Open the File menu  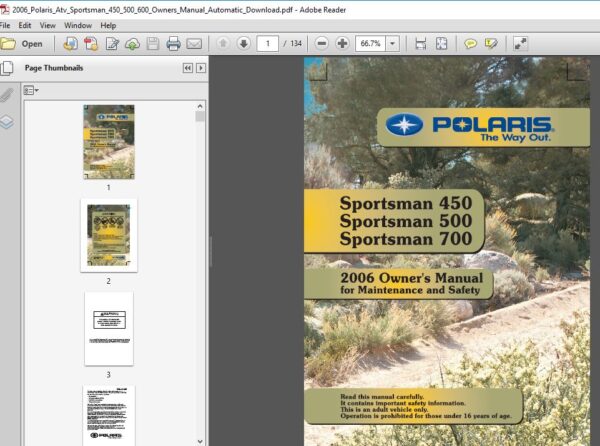pyautogui.click(x=5, y=26)
